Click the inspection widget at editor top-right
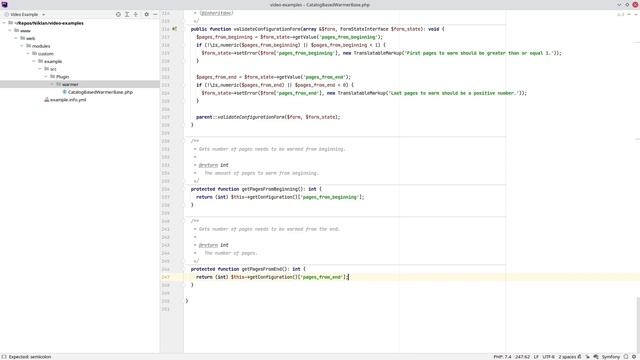 click(x=621, y=14)
